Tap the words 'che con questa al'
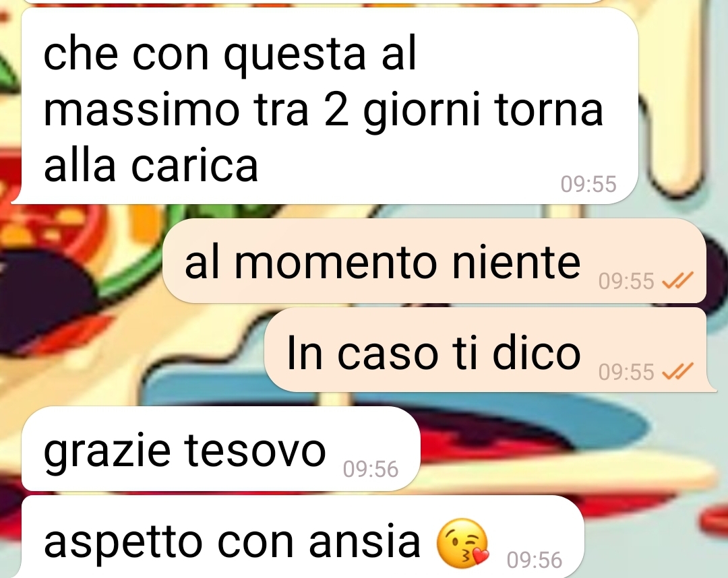Image resolution: width=728 pixels, height=578 pixels. (229, 55)
